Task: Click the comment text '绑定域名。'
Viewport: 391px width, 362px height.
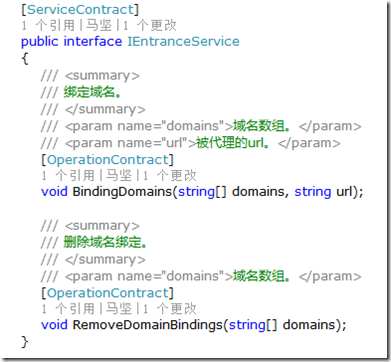Action: (92, 92)
